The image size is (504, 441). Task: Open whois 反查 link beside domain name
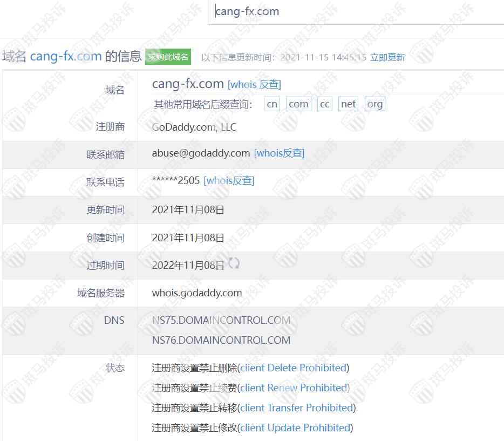coord(254,84)
